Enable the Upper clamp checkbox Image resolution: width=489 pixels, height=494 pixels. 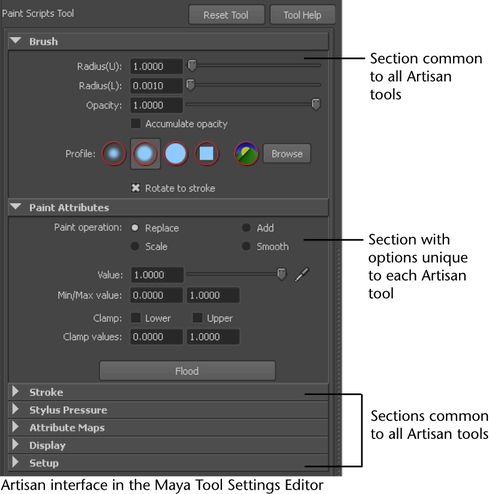tap(197, 318)
